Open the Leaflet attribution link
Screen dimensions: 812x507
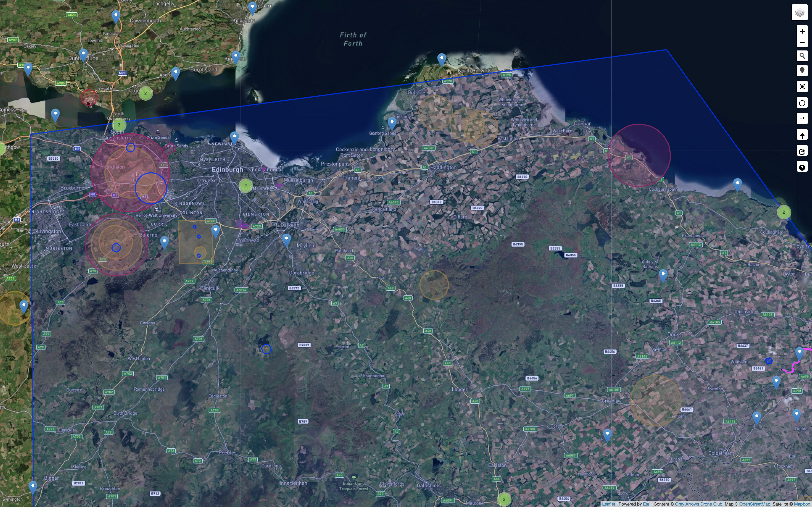point(608,504)
